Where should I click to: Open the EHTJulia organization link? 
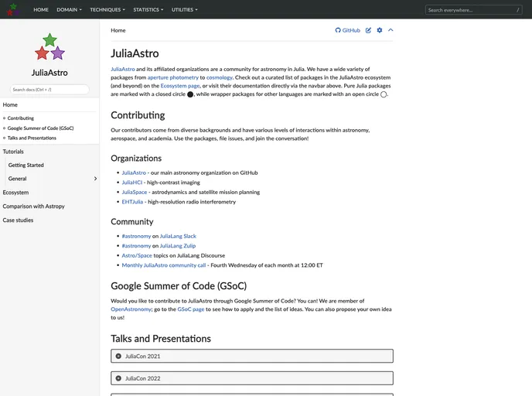132,202
